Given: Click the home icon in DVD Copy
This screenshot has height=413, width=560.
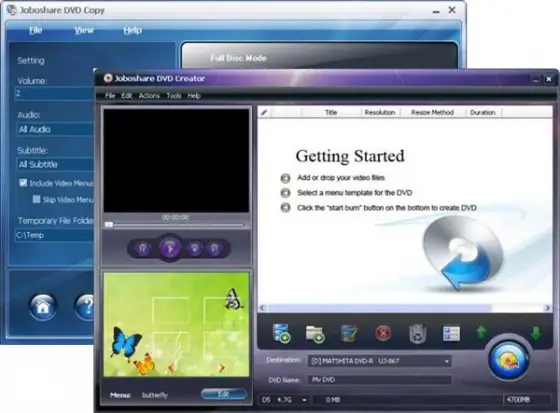Looking at the screenshot, I should [x=43, y=307].
